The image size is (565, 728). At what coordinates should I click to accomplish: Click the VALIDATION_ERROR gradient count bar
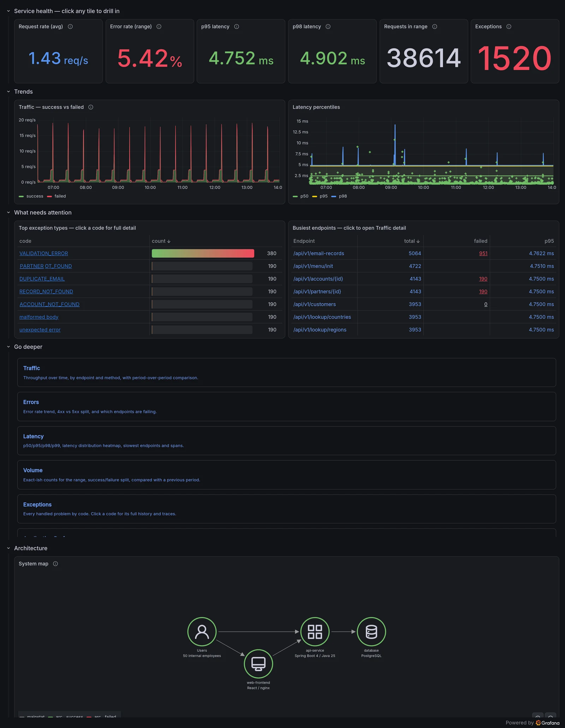tap(203, 253)
